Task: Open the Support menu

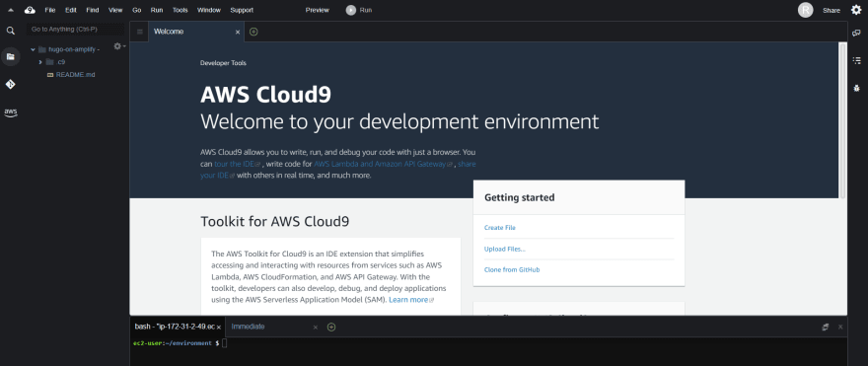Action: (x=242, y=10)
